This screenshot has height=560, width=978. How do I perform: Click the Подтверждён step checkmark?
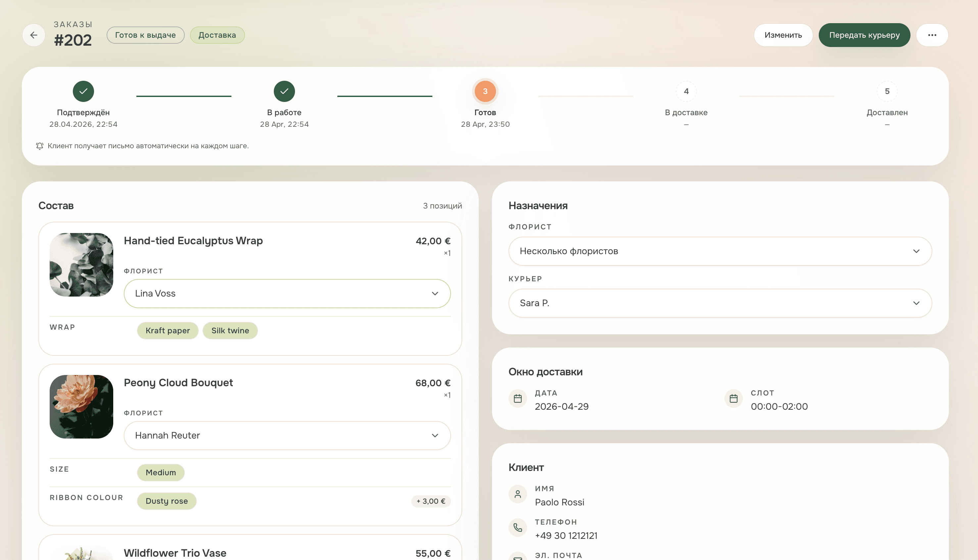coord(83,91)
